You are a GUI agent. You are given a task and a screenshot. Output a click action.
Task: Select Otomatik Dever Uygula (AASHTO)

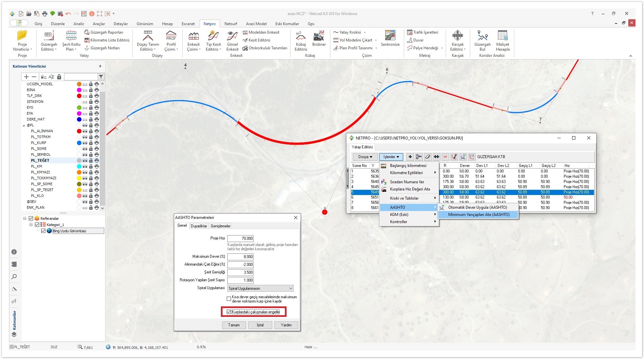pos(478,207)
